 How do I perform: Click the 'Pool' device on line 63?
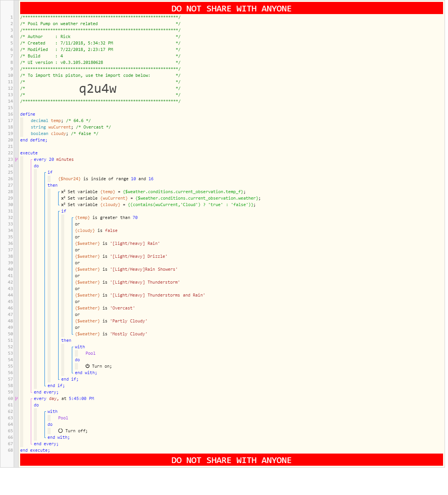pyautogui.click(x=63, y=418)
